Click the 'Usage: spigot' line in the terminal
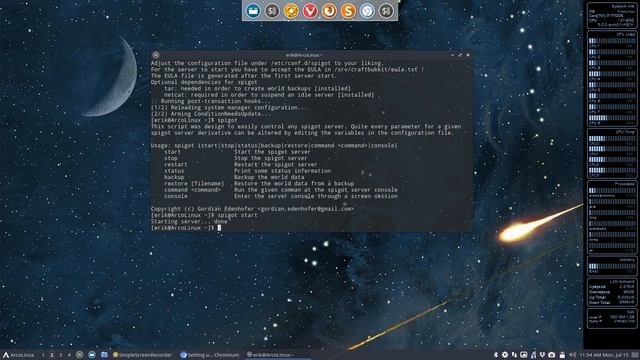Screen dimensions: 640x360 point(274,146)
